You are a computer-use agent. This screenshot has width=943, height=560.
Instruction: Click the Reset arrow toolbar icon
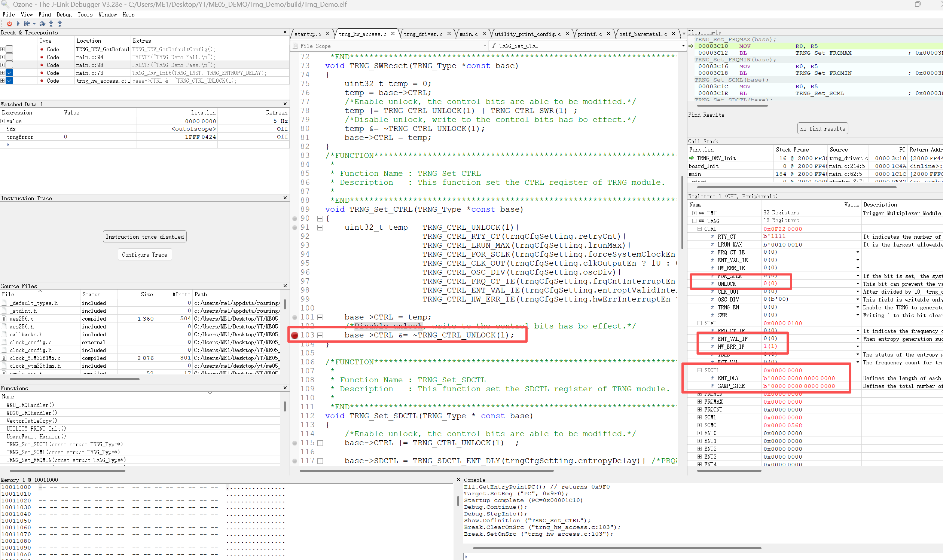(x=27, y=24)
